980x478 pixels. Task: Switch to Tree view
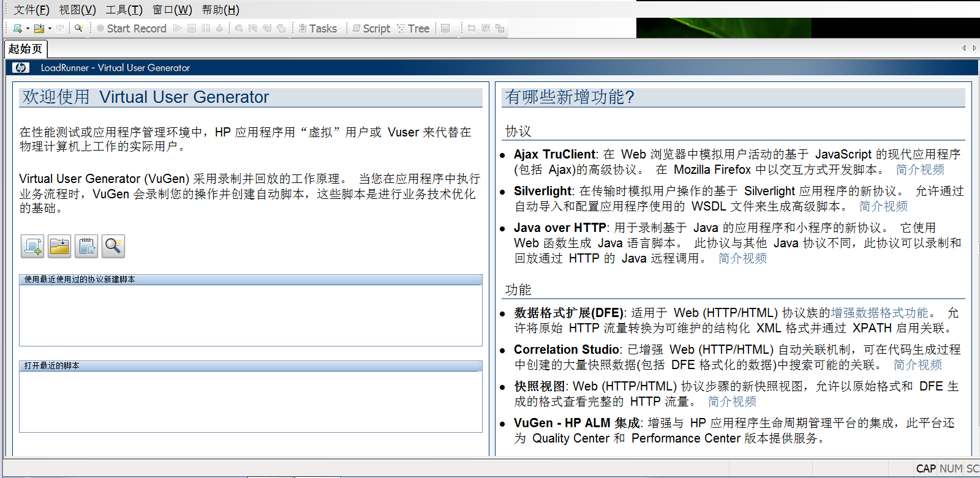[413, 28]
